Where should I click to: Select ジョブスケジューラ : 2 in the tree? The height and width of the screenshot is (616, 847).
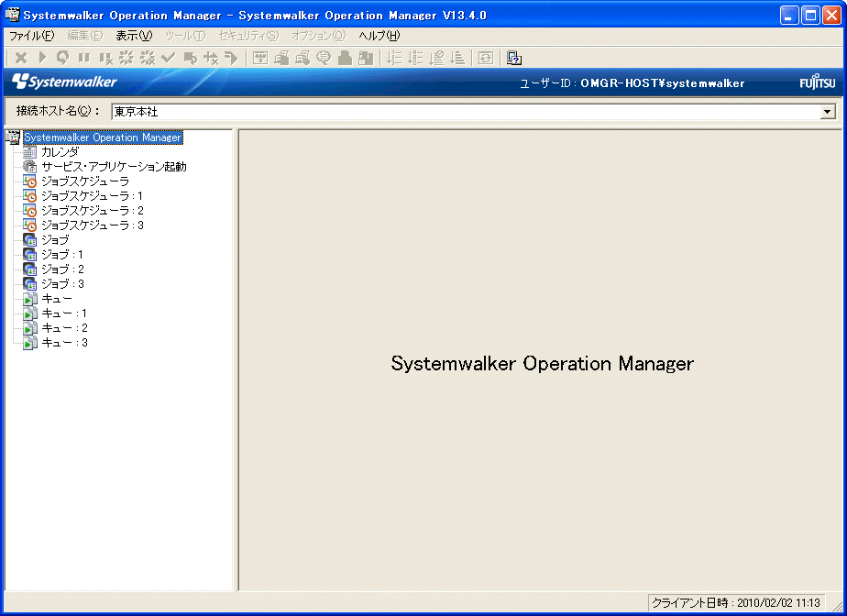click(93, 211)
